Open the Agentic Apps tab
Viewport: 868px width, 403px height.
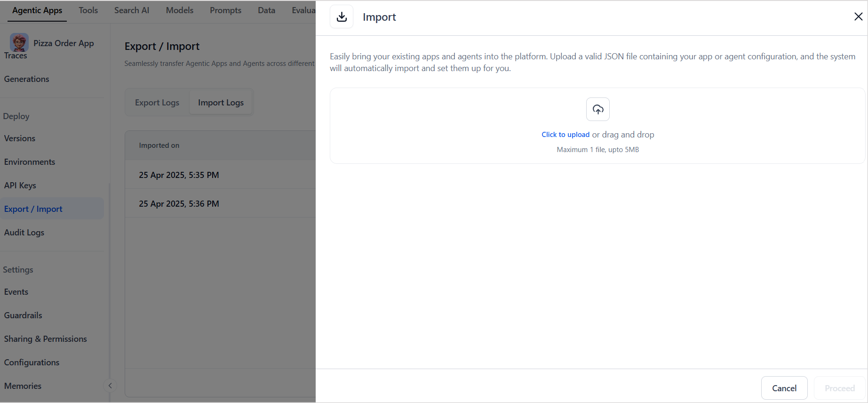(x=37, y=10)
